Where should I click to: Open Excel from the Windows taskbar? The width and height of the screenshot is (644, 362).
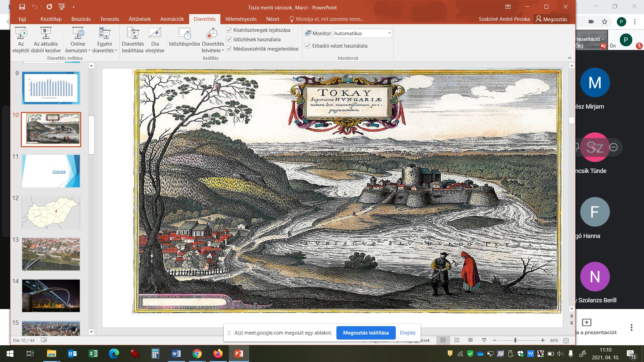coord(93,354)
